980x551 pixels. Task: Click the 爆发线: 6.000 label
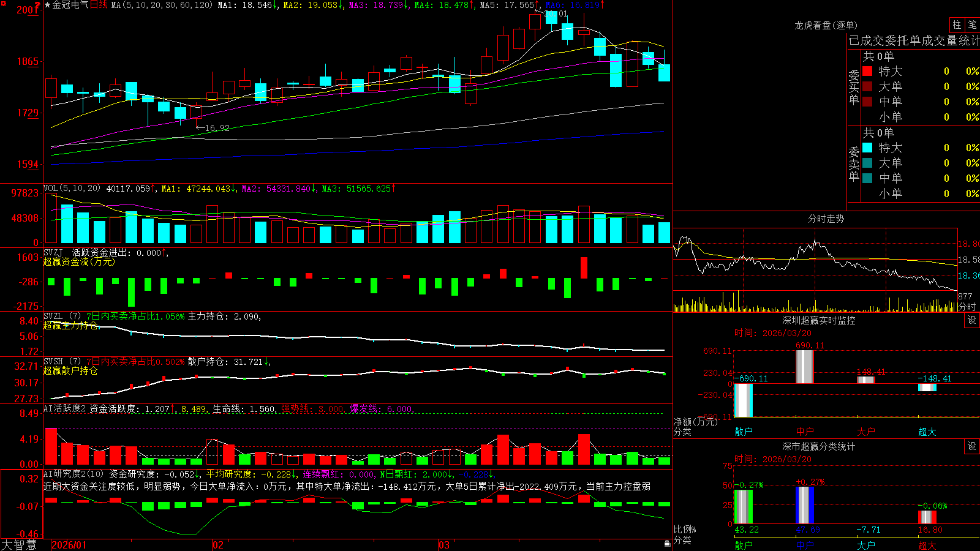382,409
